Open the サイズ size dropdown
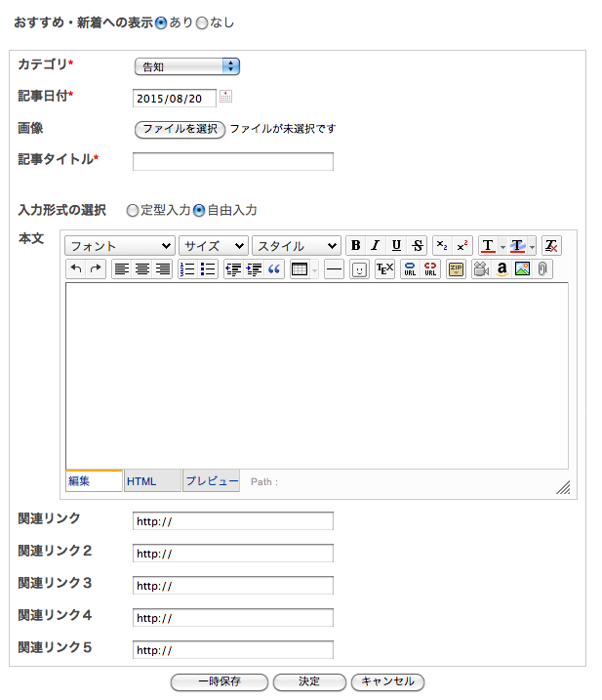Screen dimensions: 602x700 [x=213, y=245]
